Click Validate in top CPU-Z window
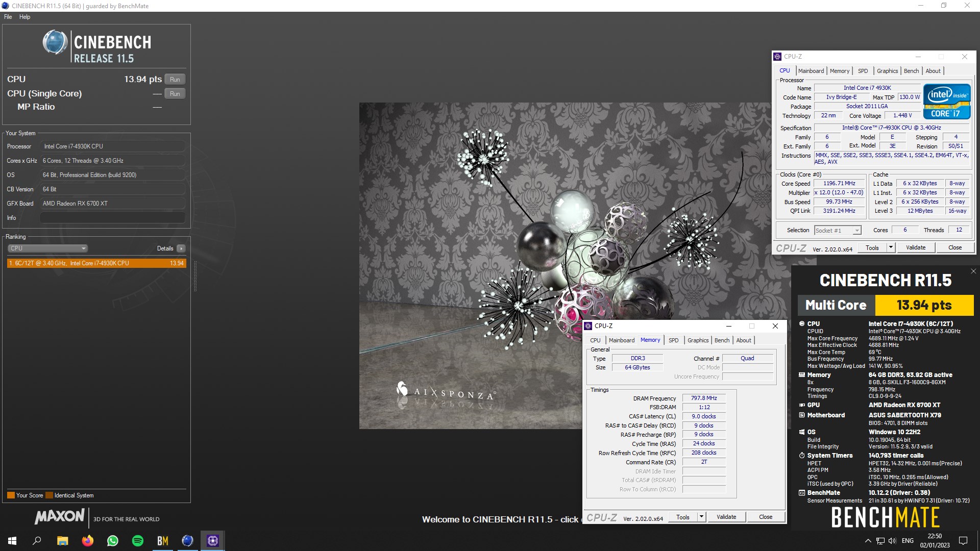The height and width of the screenshot is (551, 980). (916, 248)
